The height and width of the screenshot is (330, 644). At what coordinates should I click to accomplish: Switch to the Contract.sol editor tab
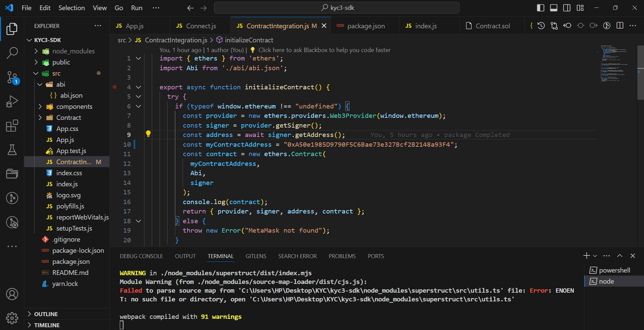(492, 26)
